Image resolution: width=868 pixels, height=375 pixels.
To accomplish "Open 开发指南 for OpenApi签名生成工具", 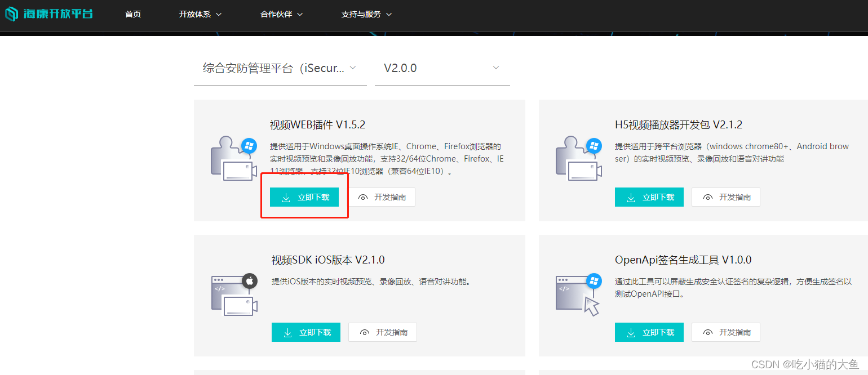I will [727, 332].
